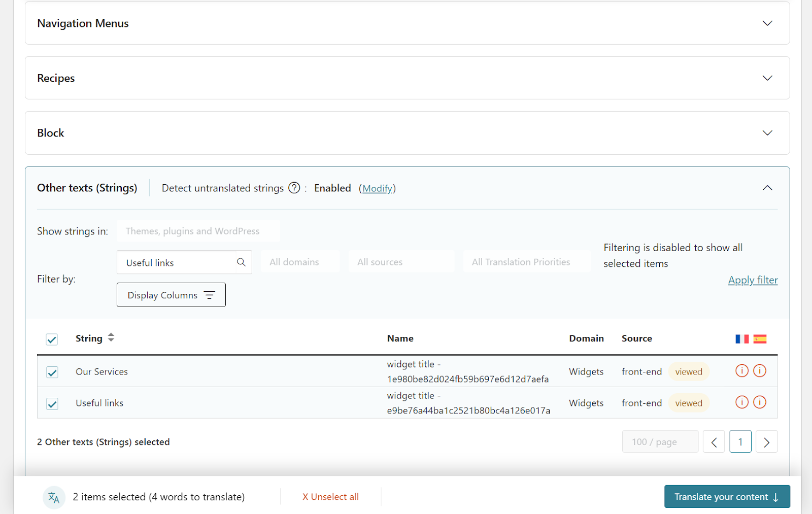Expand the Navigation Menus section
812x514 pixels.
(767, 23)
